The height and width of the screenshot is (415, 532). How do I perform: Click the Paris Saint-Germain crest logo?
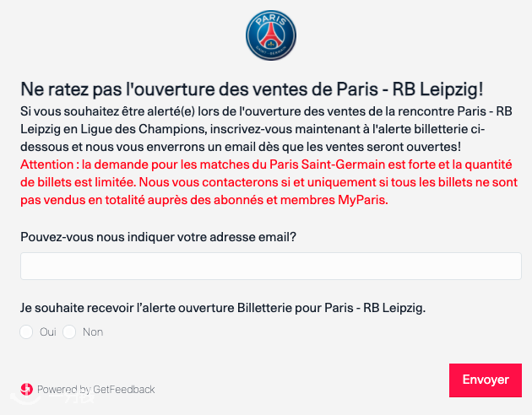pyautogui.click(x=271, y=35)
